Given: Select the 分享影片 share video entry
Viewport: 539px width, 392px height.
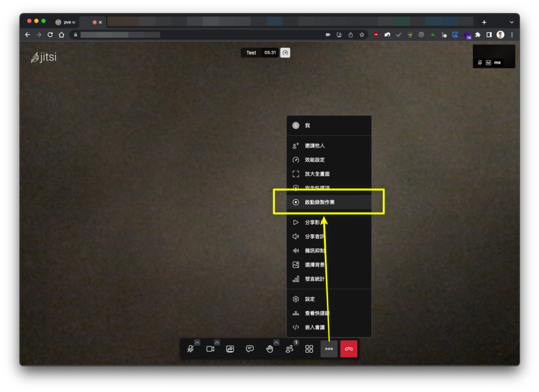Looking at the screenshot, I should click(329, 222).
